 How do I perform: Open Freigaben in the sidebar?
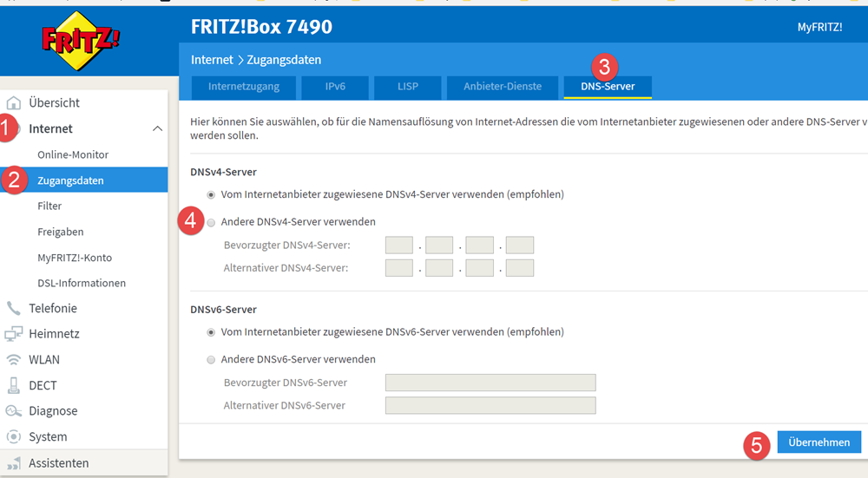pos(61,232)
